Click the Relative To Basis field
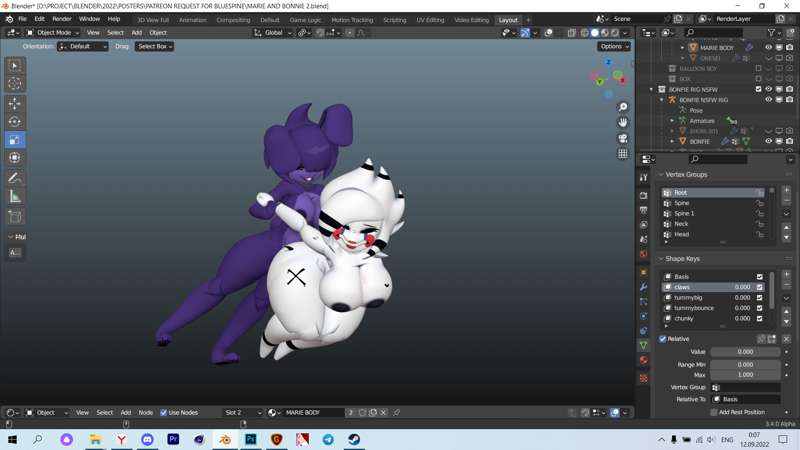Screen dimensions: 800x450 (746, 399)
